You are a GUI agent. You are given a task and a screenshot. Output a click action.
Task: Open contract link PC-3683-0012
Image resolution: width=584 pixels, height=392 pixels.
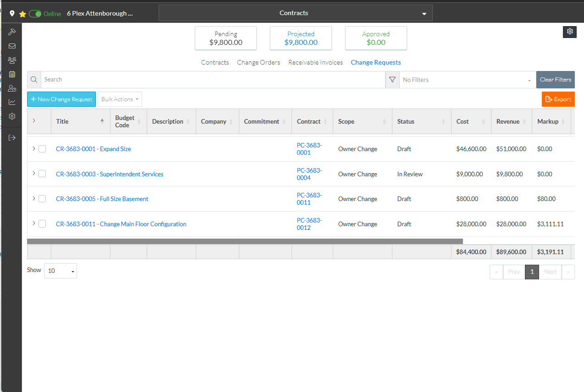point(309,224)
